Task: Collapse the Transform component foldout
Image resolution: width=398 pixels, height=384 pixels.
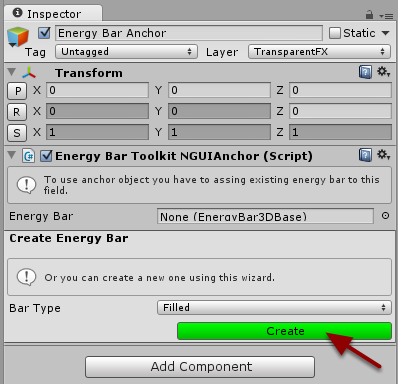Action: click(x=11, y=72)
